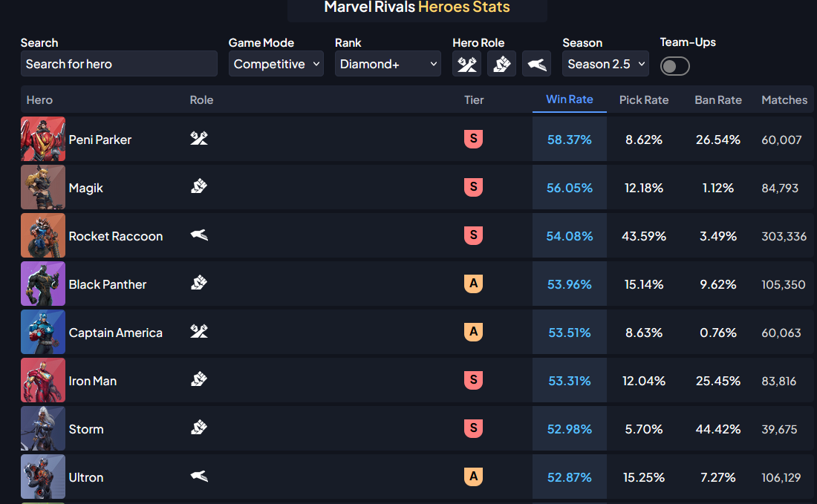Click the 56.05% win rate value
The image size is (817, 504).
570,188
